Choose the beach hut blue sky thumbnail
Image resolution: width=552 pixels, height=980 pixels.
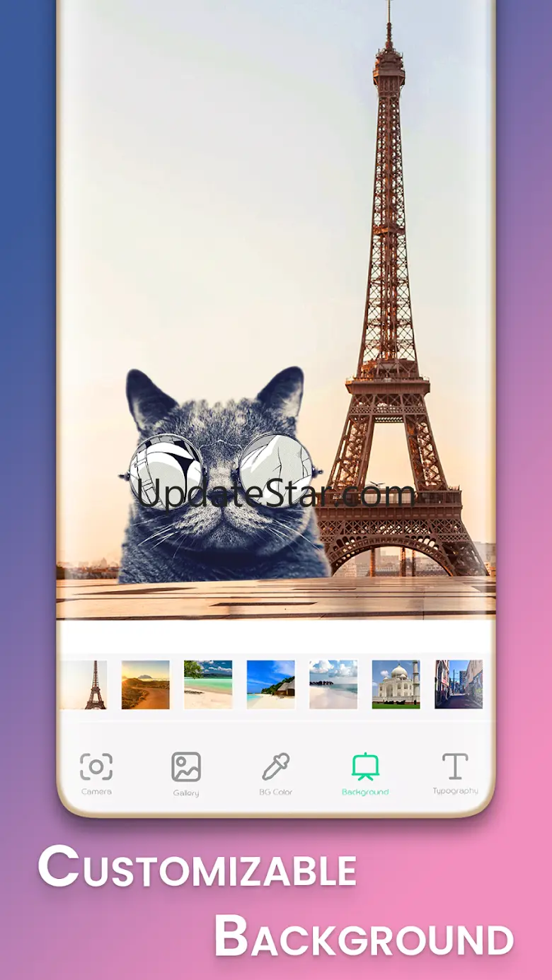(x=271, y=684)
